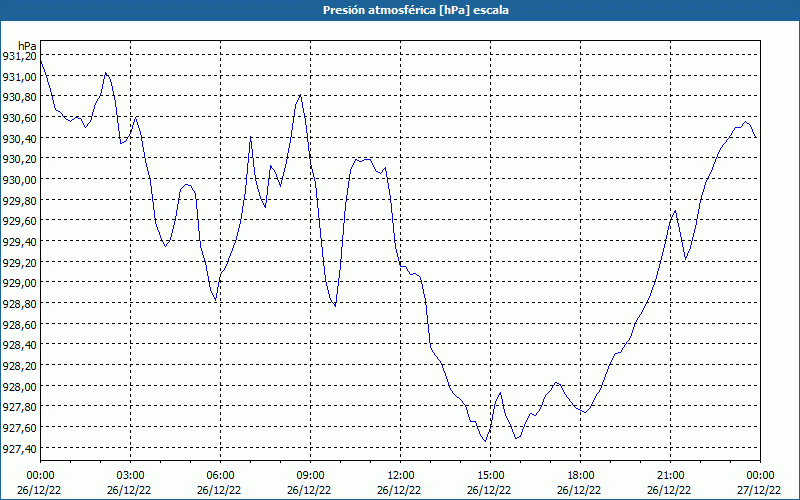Click the 06:00 time axis label

220,476
